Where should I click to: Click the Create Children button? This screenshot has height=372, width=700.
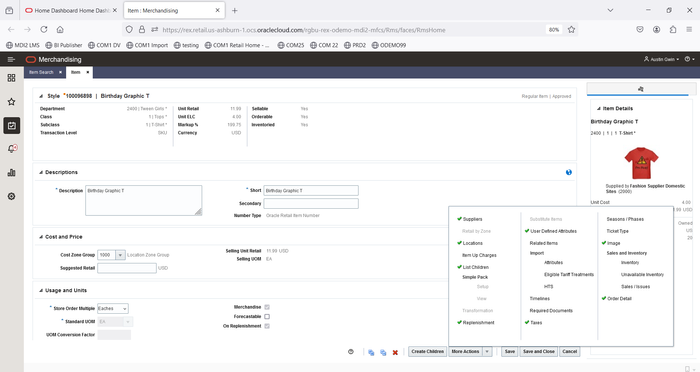428,352
